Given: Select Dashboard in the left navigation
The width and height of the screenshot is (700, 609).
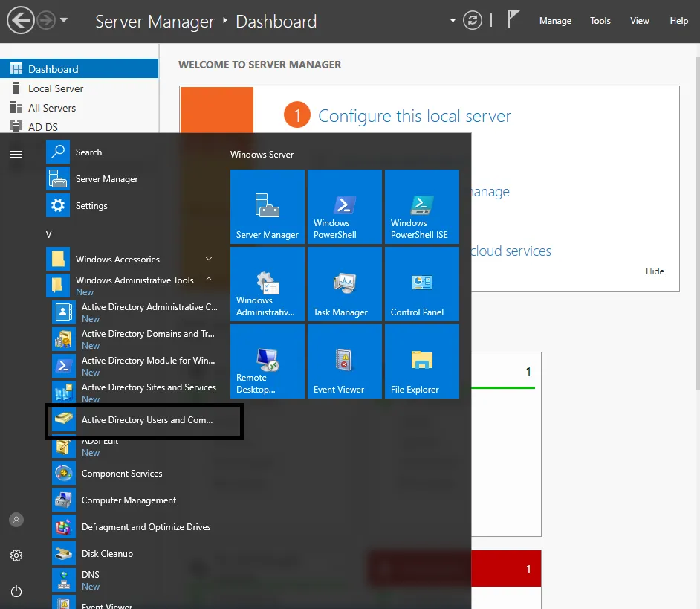Looking at the screenshot, I should [79, 69].
